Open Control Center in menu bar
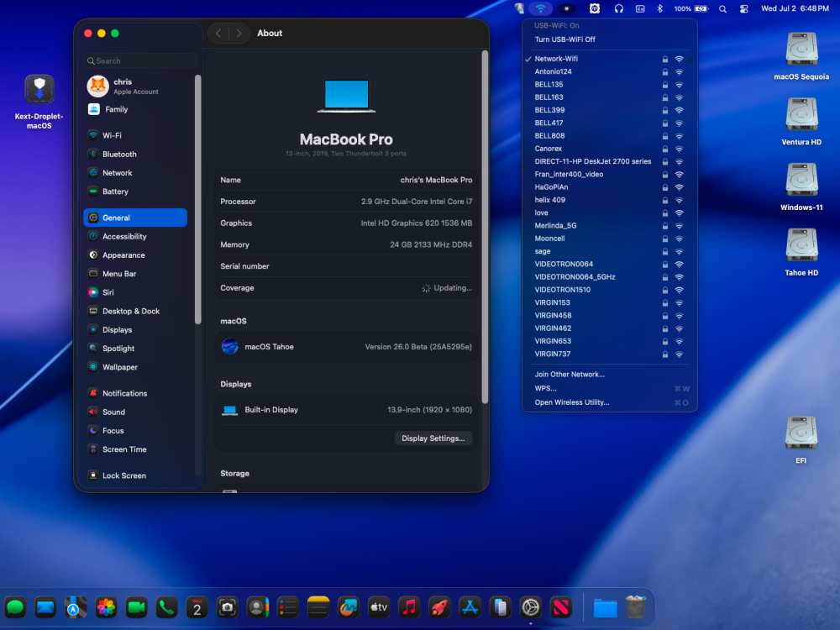The width and height of the screenshot is (840, 630). 743,8
